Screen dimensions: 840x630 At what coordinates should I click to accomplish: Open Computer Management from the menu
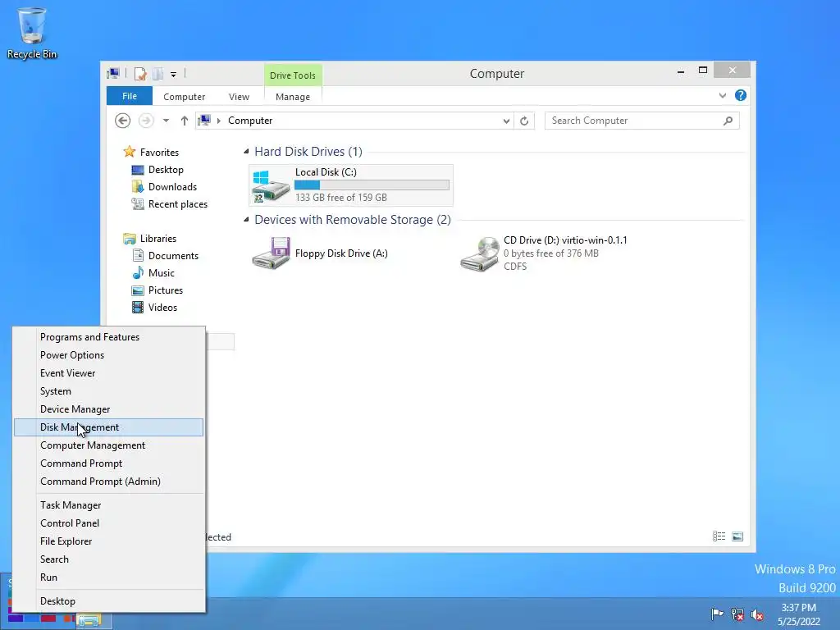[x=109, y=445]
